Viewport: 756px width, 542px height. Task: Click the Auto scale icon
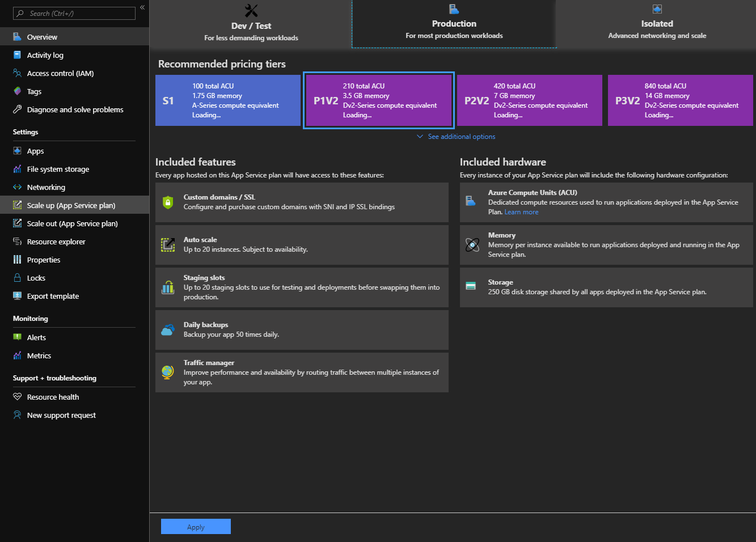pos(168,245)
